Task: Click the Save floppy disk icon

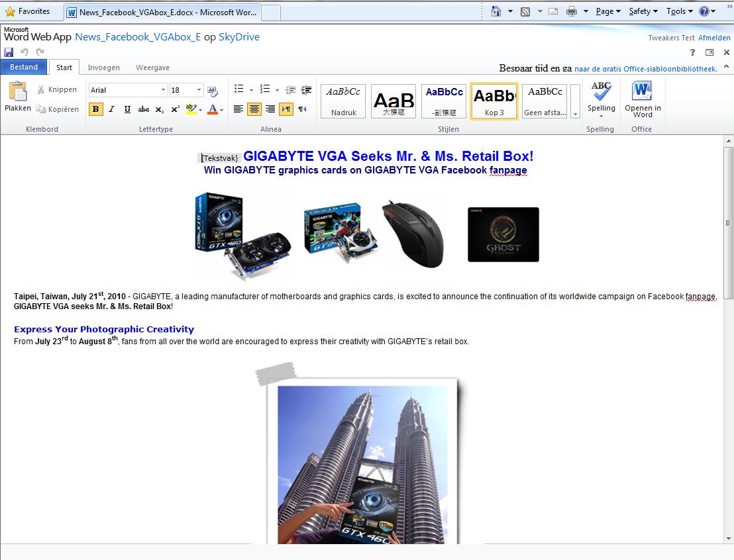Action: [x=9, y=52]
